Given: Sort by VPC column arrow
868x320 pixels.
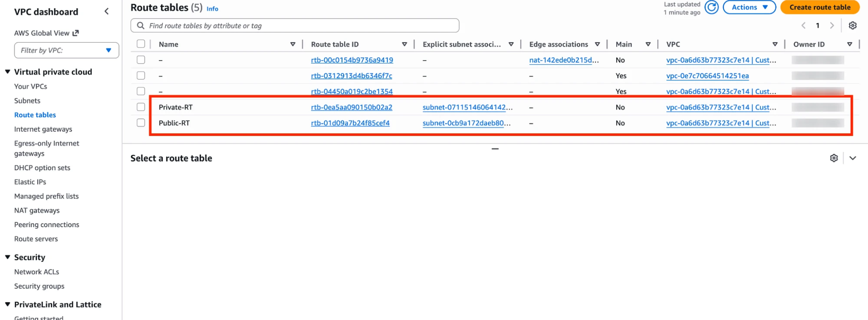Looking at the screenshot, I should tap(775, 44).
